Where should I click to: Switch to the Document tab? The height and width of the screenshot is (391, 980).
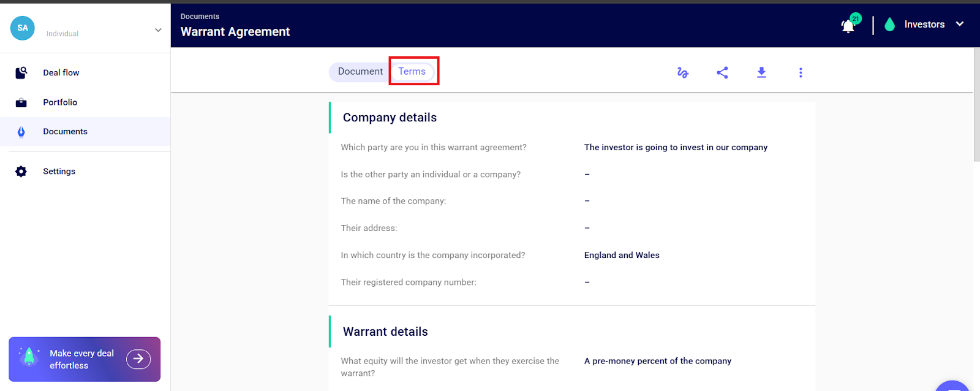[360, 72]
